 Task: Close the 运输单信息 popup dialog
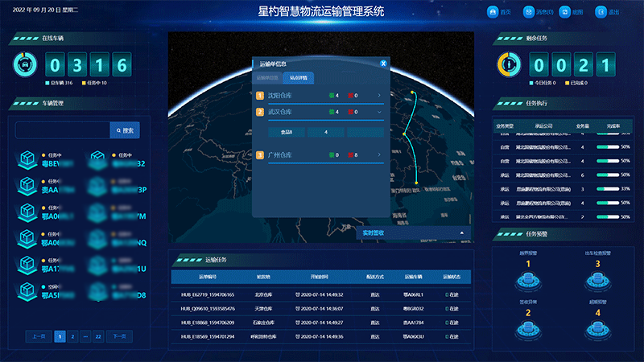pos(384,63)
